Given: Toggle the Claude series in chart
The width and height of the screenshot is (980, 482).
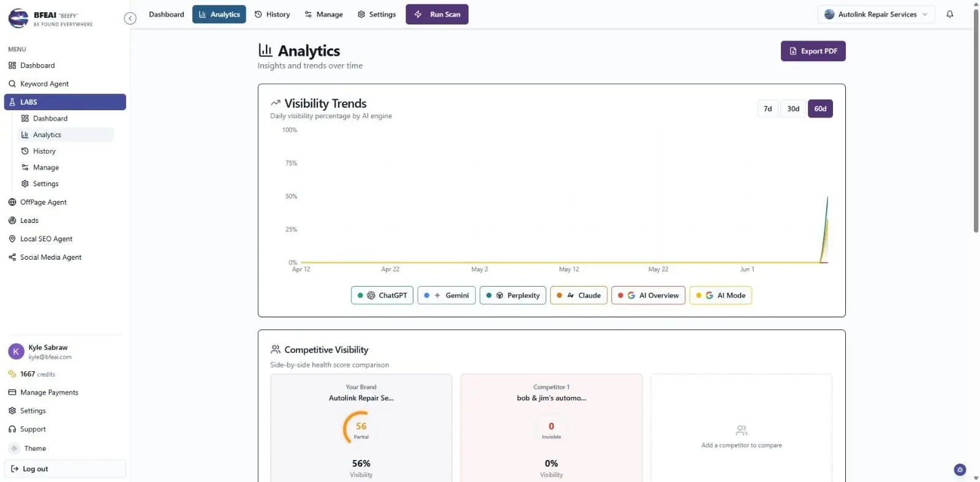Looking at the screenshot, I should coord(579,295).
